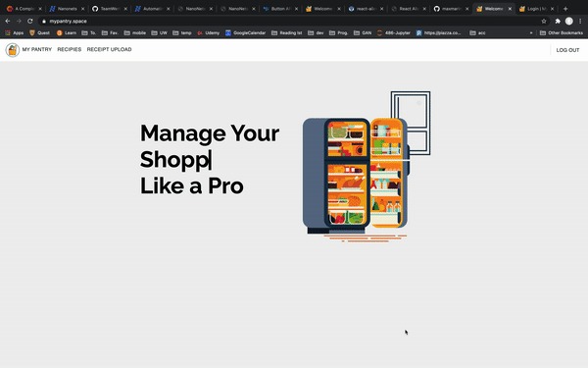Open the Chrome profile avatar
This screenshot has width=588, height=368.
coord(568,22)
